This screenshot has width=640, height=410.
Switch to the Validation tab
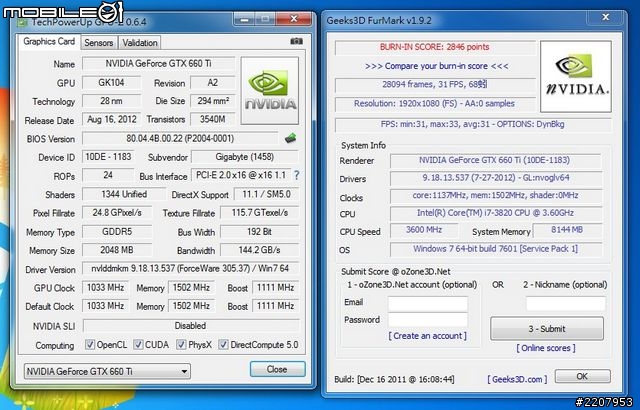tap(140, 43)
